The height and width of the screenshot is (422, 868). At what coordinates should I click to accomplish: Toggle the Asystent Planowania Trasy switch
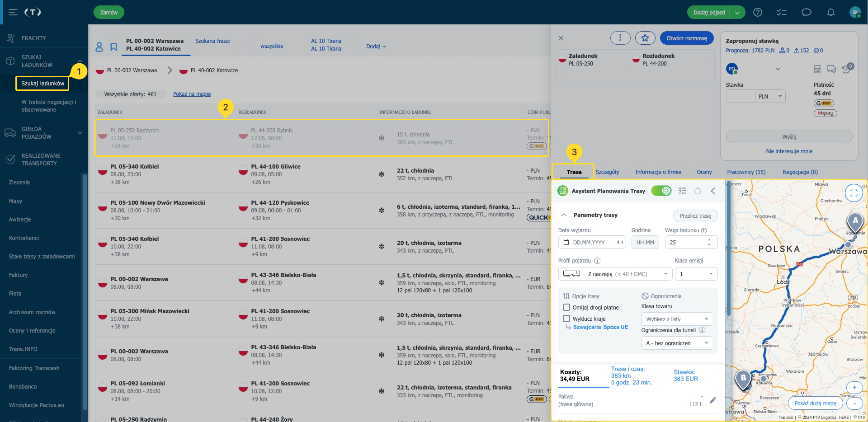(661, 191)
